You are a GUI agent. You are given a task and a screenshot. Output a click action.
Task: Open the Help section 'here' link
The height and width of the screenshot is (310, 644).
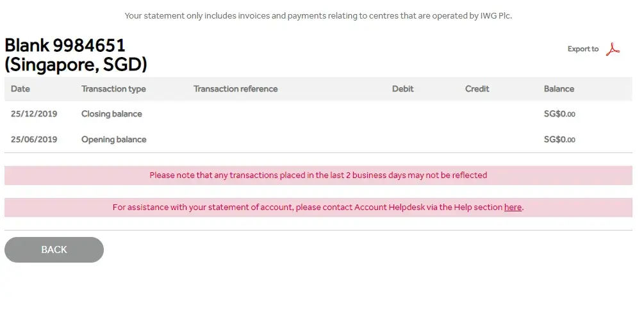coord(513,208)
